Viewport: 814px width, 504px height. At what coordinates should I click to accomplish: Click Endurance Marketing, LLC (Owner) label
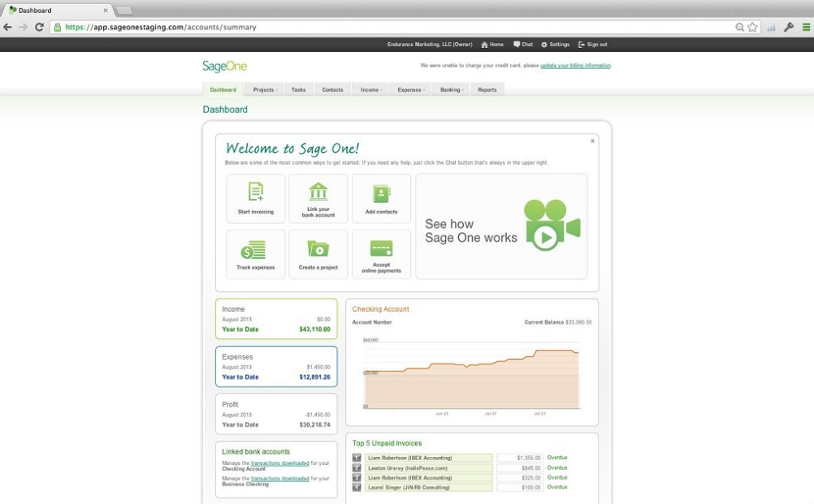[x=430, y=45]
